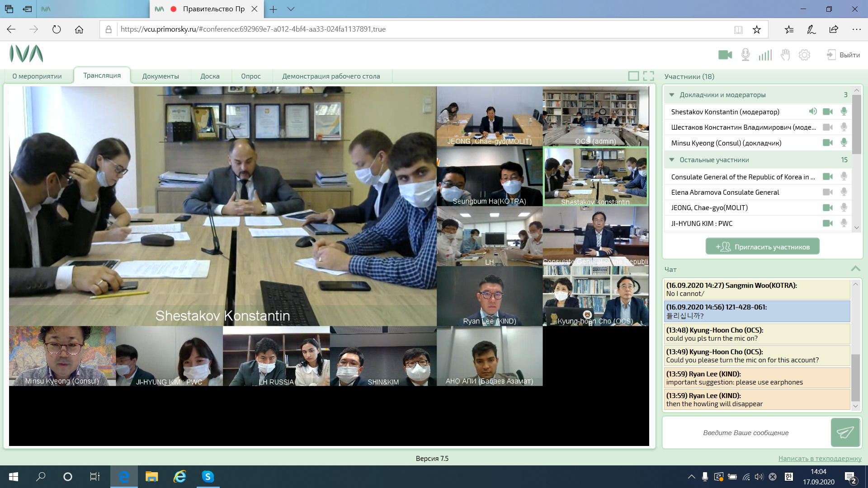Select the Документы tab

coord(161,75)
